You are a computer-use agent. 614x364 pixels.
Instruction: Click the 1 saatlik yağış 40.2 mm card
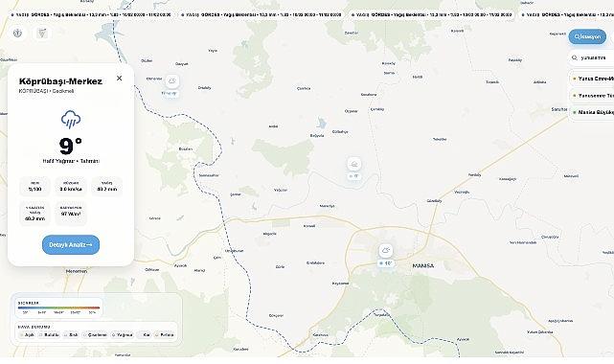(x=34, y=214)
